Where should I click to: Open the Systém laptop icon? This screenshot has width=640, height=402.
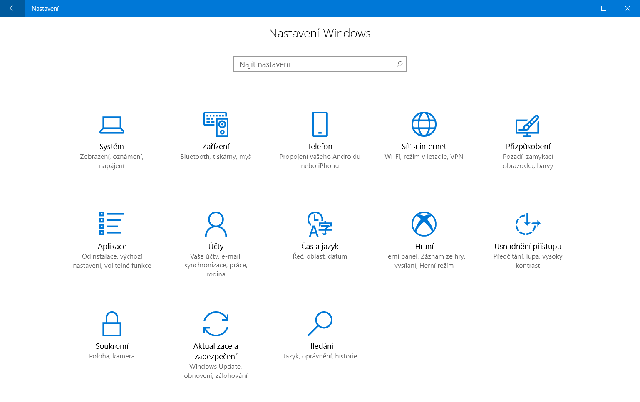(x=111, y=125)
